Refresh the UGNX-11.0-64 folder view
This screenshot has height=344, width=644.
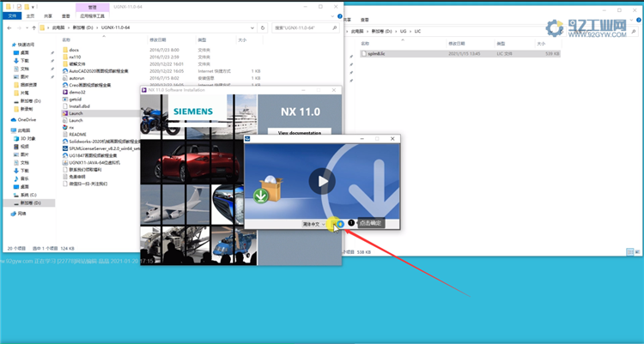[x=263, y=28]
